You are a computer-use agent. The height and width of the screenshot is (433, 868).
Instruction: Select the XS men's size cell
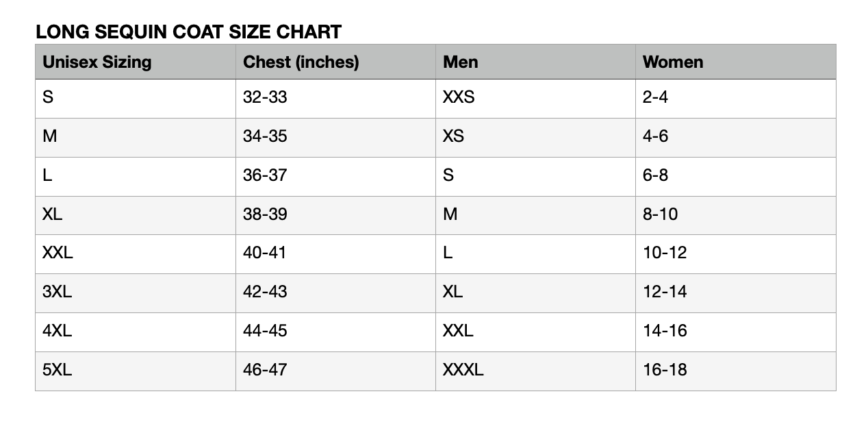pos(453,136)
